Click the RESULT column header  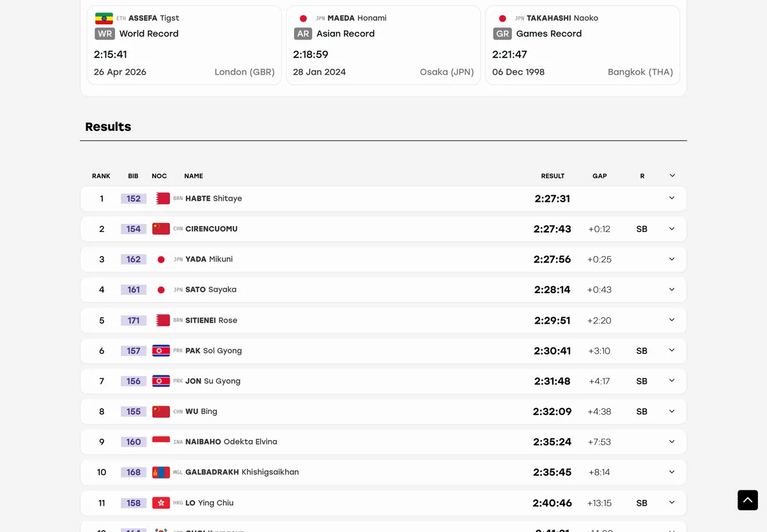553,176
